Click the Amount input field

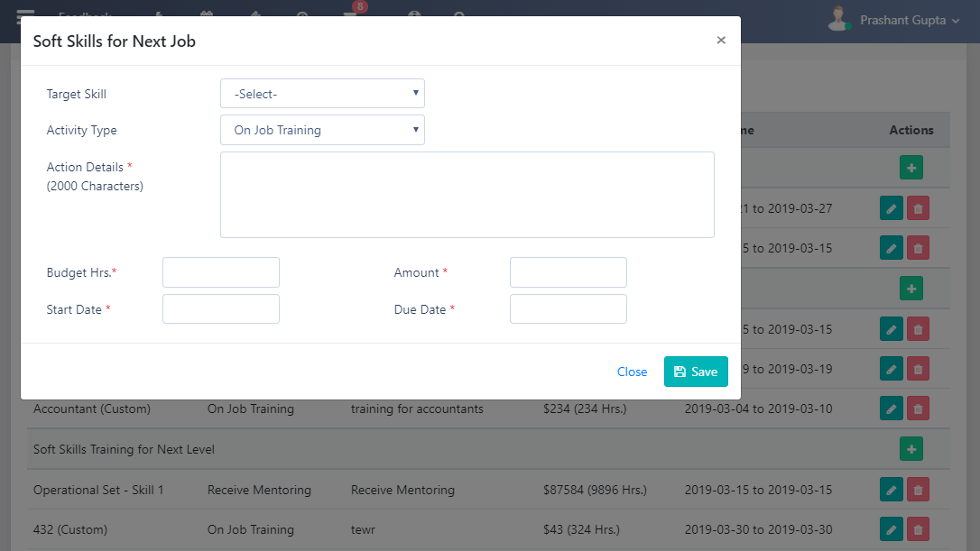click(568, 272)
